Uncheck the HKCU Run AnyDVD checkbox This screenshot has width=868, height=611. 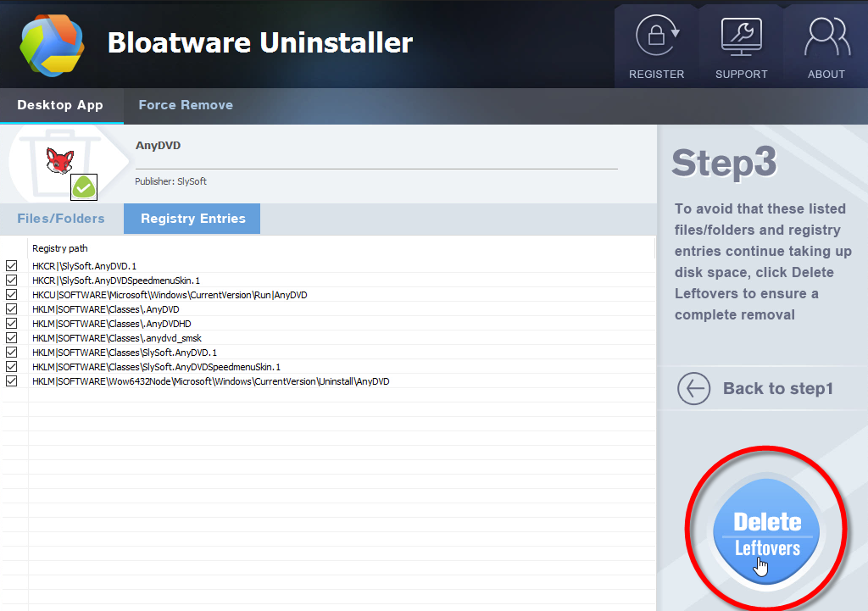pos(12,294)
